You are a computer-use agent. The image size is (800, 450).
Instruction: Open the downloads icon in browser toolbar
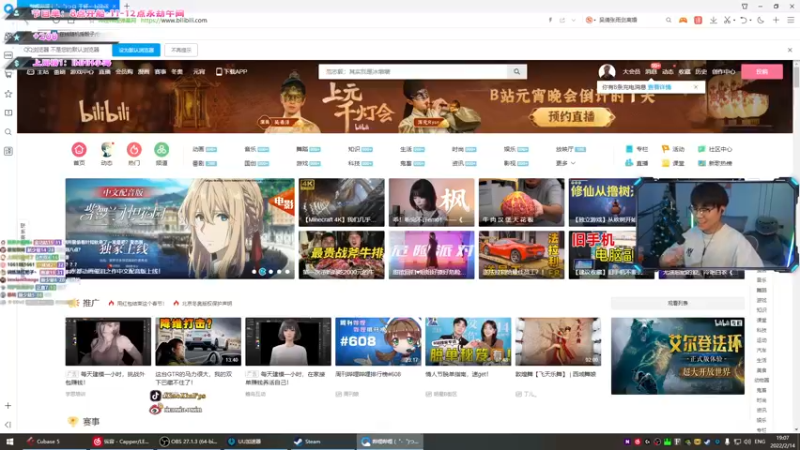point(713,20)
